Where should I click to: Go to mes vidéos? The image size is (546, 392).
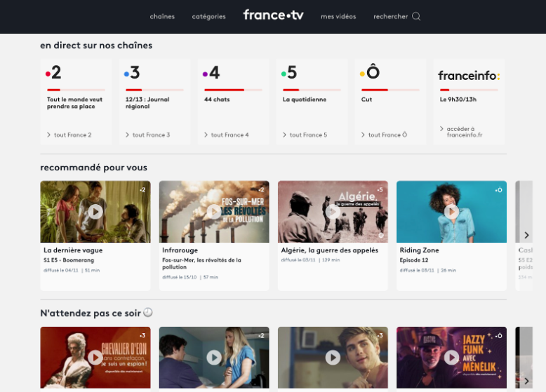coord(338,16)
